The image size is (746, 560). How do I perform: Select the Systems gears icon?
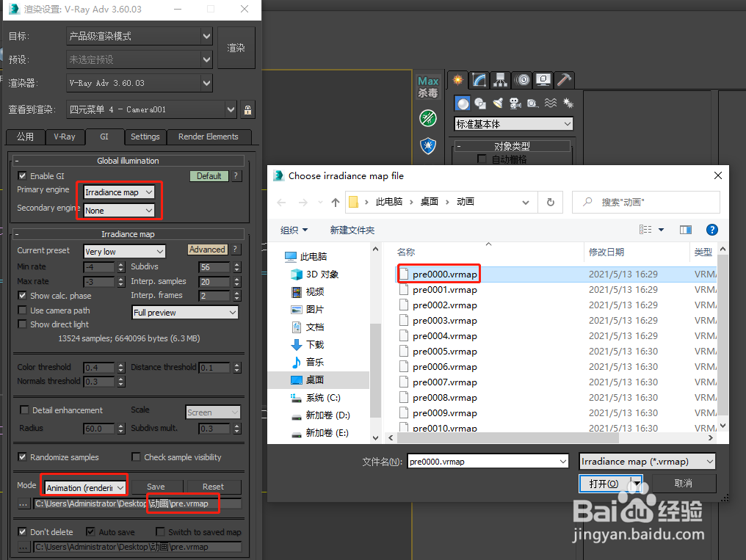(568, 103)
